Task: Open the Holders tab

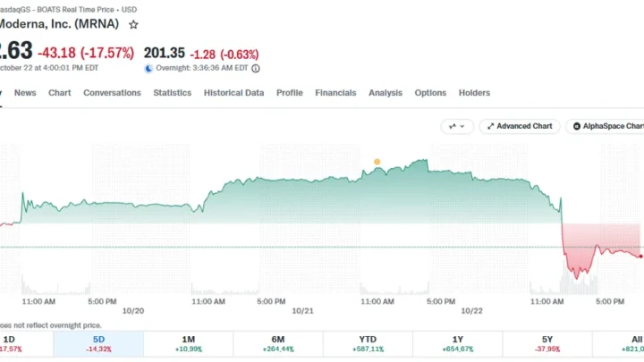Action: pos(474,93)
